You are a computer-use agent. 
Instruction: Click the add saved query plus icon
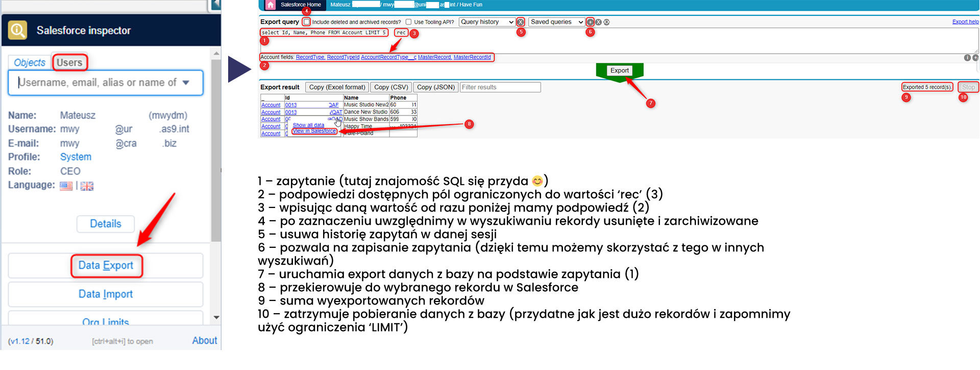tap(590, 22)
